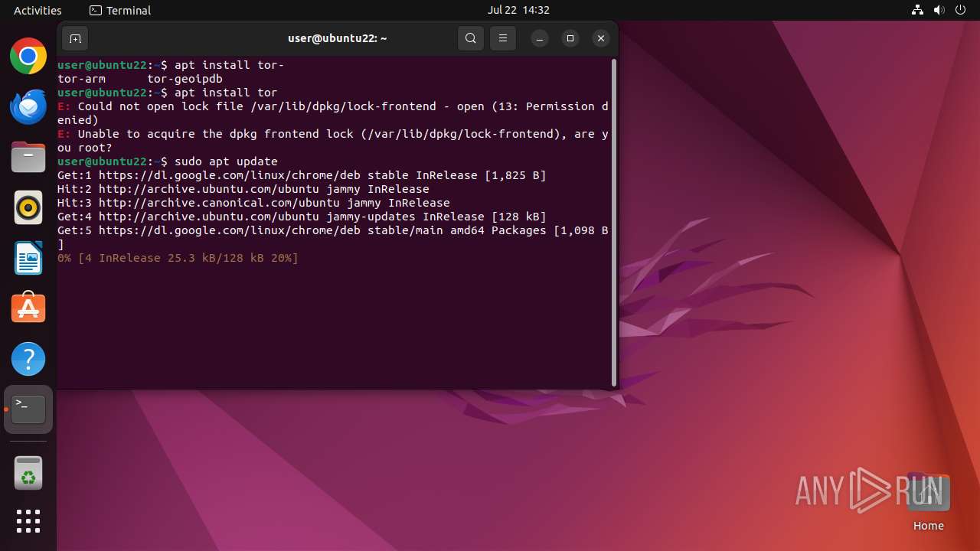
Task: Click the Get:4 jammy-updates line
Action: coord(302,217)
